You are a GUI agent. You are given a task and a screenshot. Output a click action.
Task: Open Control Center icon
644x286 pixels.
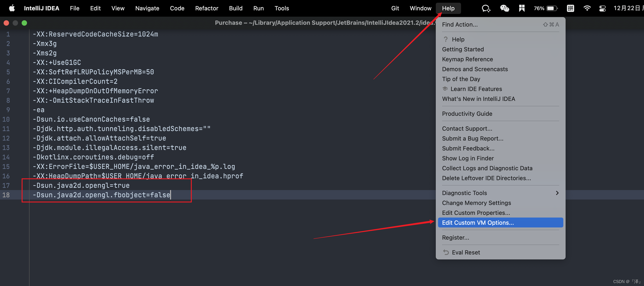603,9
